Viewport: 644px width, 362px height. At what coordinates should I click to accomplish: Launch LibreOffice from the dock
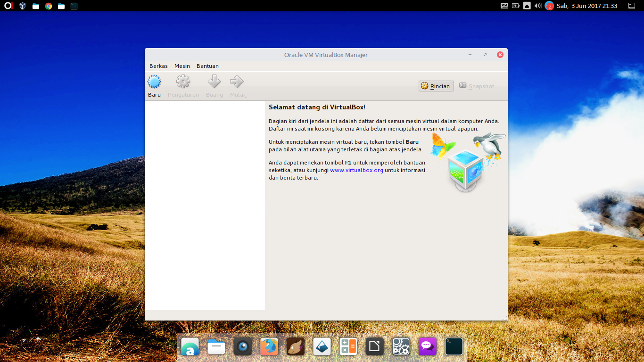(x=375, y=346)
